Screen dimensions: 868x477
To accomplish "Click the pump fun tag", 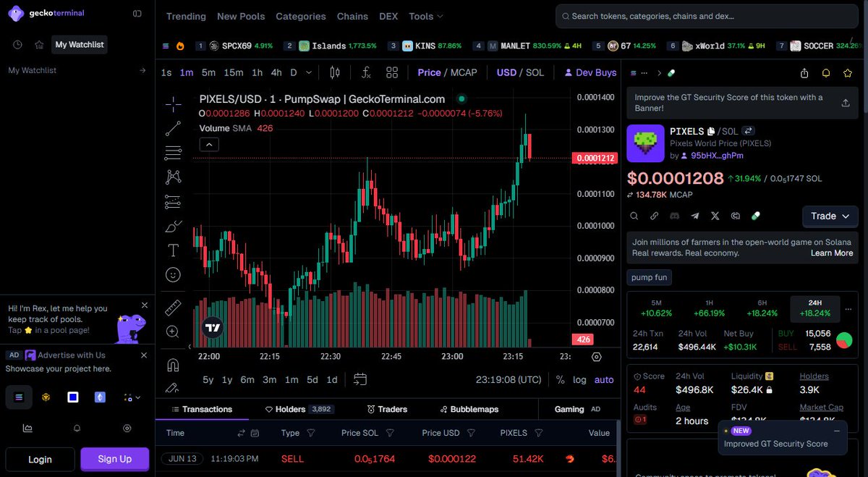I will (650, 277).
